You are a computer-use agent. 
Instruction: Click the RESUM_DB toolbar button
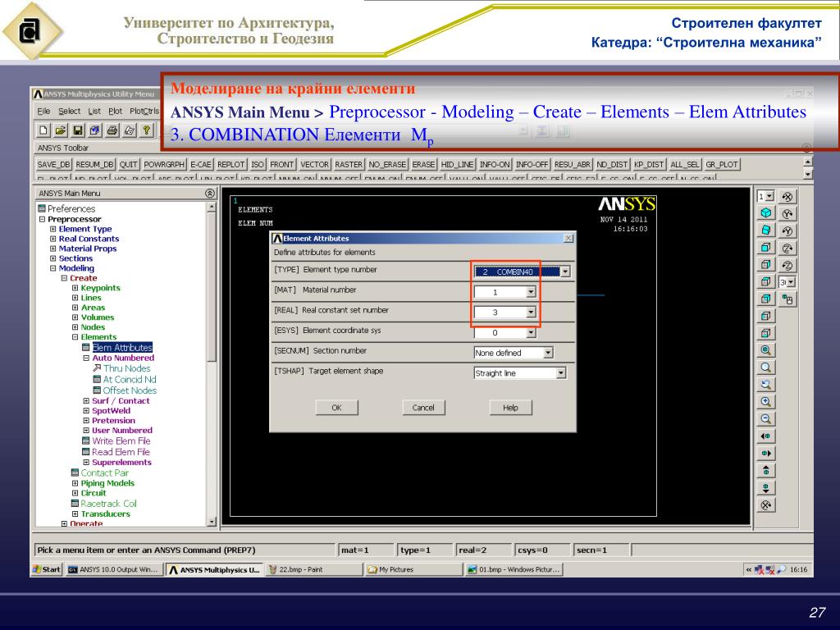[x=94, y=164]
